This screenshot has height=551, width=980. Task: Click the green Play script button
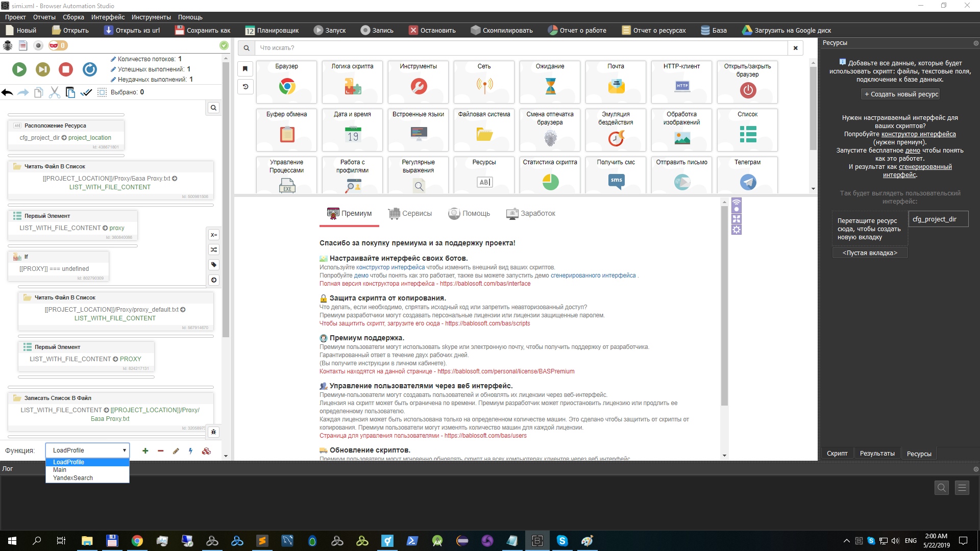click(x=19, y=69)
